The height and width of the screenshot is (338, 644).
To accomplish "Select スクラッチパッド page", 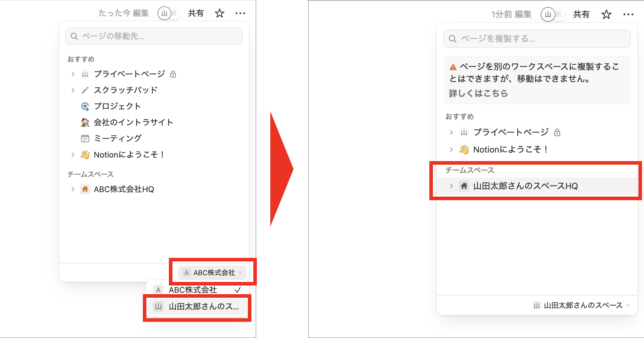I will coord(125,90).
